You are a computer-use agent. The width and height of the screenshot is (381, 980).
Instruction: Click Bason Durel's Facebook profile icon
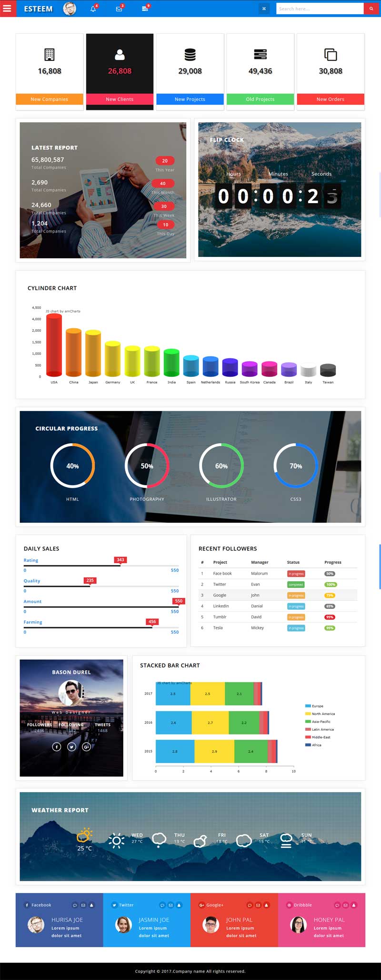[x=57, y=746]
